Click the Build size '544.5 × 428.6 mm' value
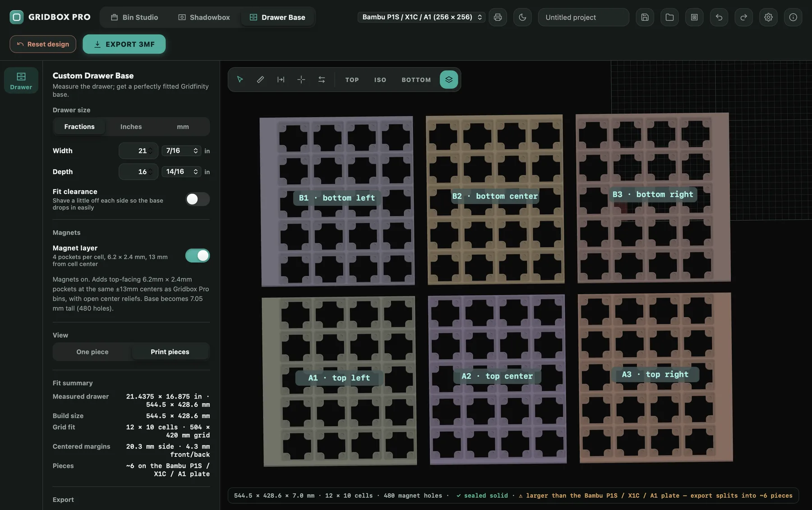This screenshot has height=510, width=812. (178, 416)
